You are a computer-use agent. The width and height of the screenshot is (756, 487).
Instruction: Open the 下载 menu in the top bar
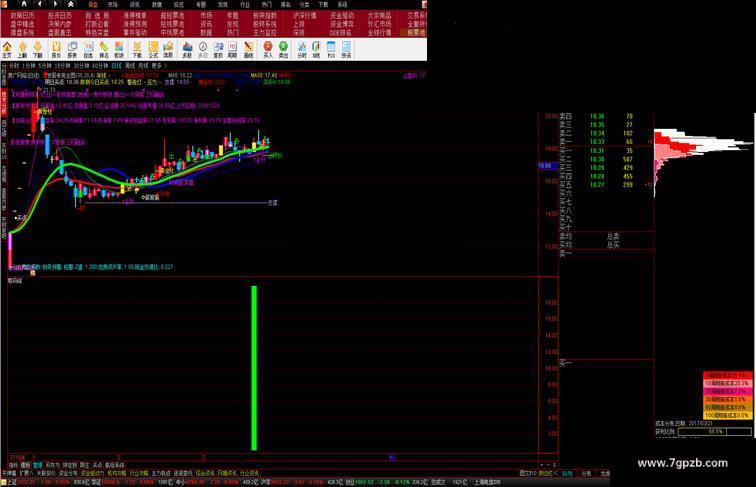(x=323, y=4)
